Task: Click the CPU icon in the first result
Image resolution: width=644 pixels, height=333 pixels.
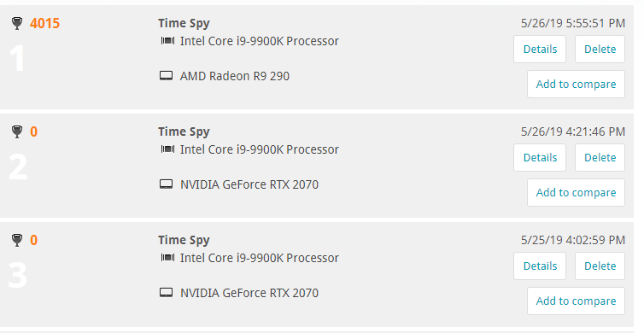Action: click(167, 41)
